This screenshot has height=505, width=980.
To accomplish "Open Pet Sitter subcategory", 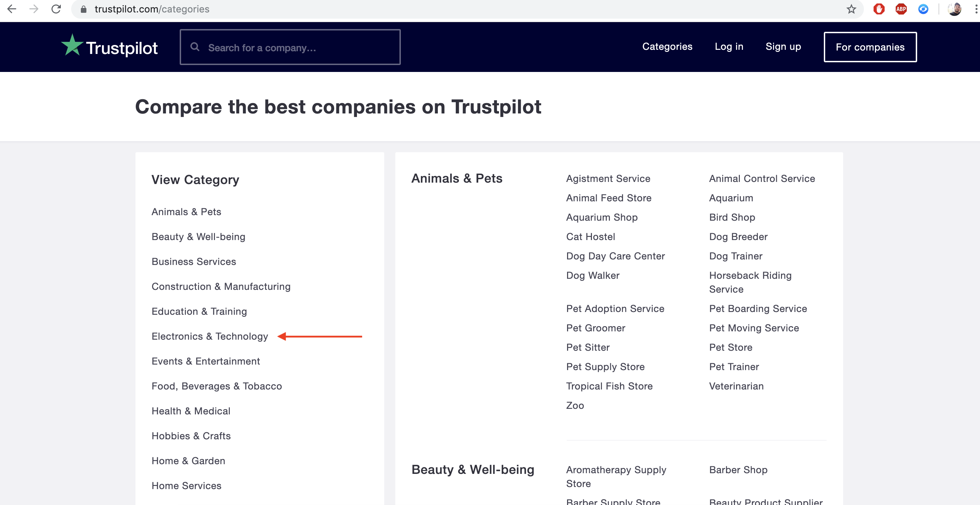I will click(588, 348).
